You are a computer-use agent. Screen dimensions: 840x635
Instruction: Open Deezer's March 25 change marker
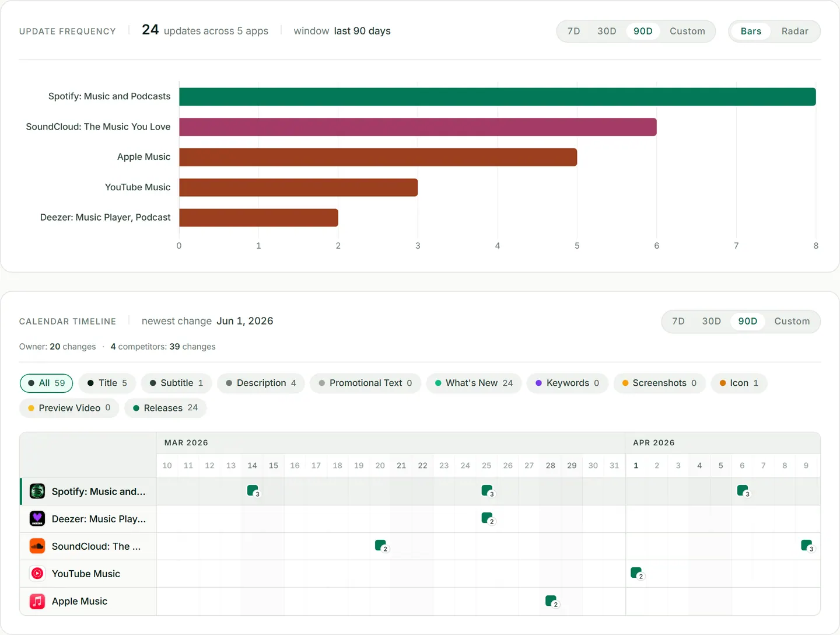click(488, 518)
